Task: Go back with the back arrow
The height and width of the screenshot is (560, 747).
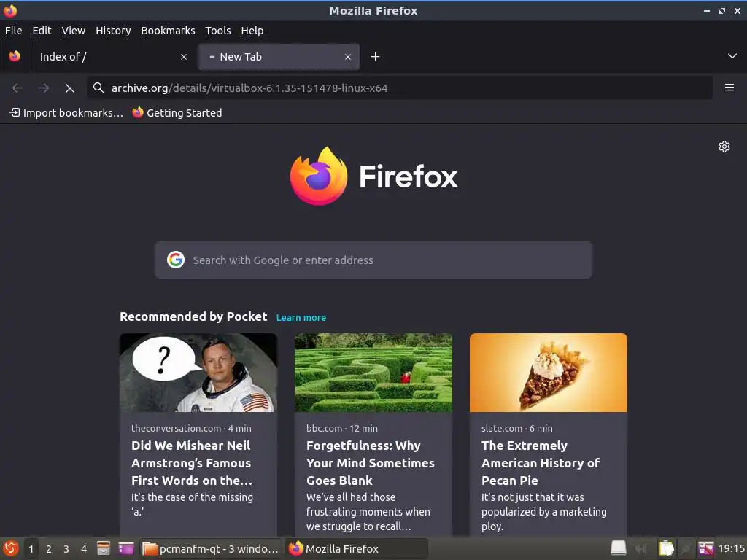Action: [x=18, y=87]
